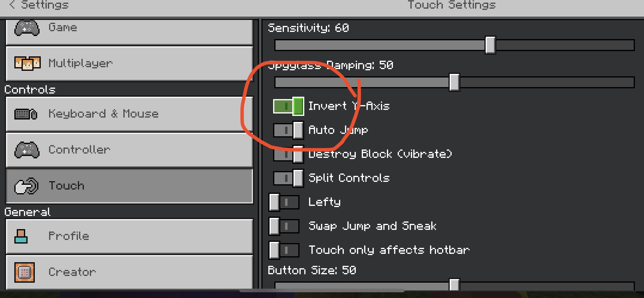
Task: Disable the Invert Y-Axis toggle
Action: (288, 106)
